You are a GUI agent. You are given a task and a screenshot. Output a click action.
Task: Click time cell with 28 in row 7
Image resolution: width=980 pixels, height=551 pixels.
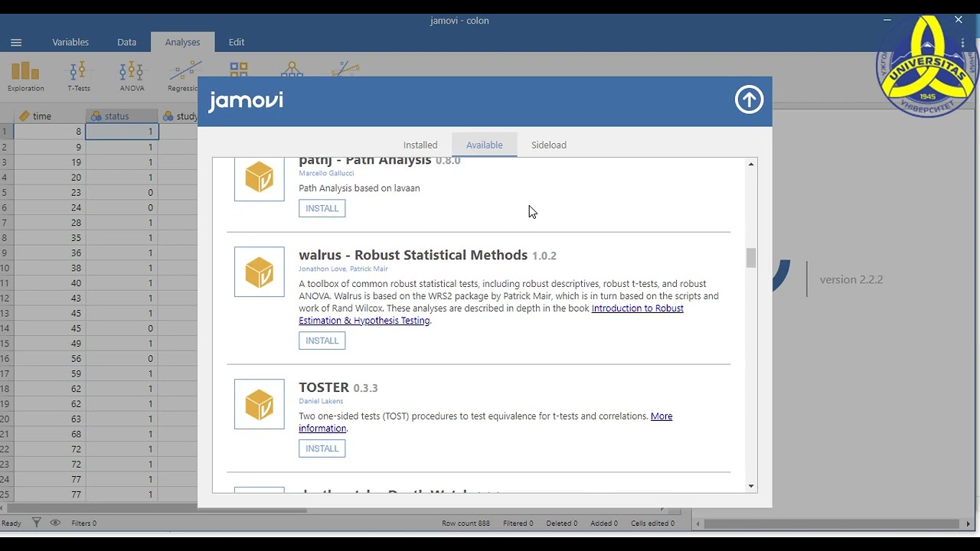(50, 223)
